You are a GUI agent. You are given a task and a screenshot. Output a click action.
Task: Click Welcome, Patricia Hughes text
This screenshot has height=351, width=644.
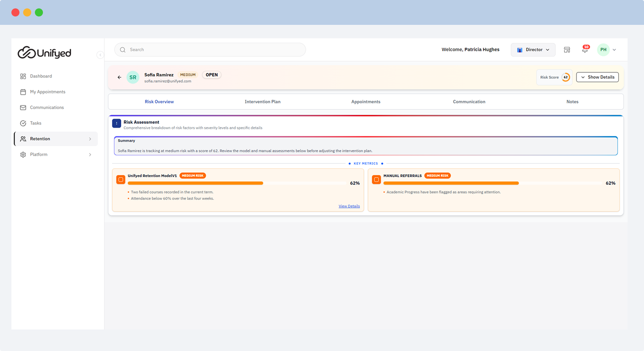pos(470,50)
